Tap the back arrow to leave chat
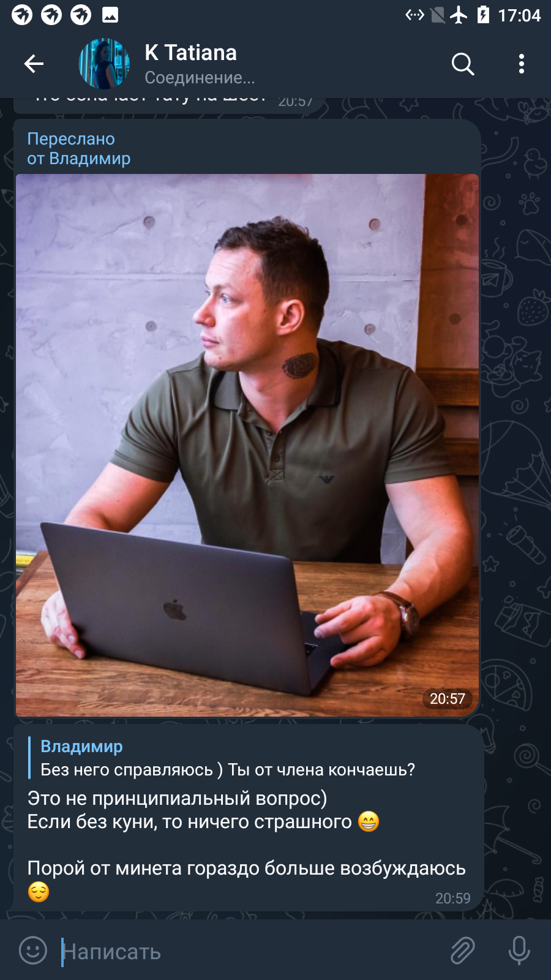Viewport: 551px width, 980px height. coord(34,64)
